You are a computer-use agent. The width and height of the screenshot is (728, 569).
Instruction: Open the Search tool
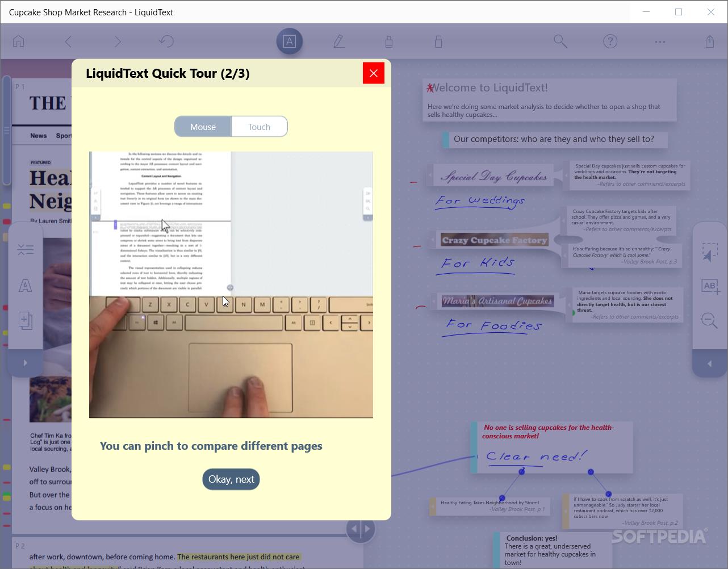point(560,41)
